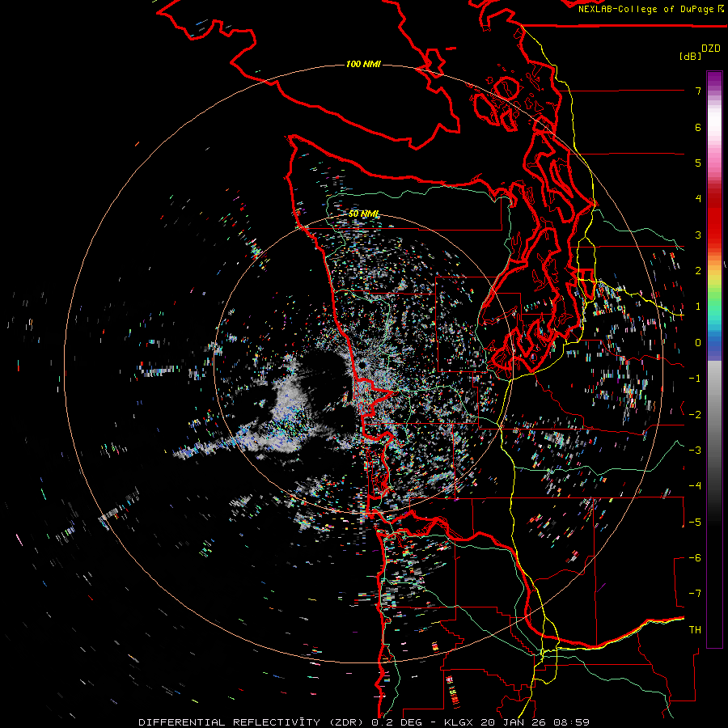Click the DZD legend title
Screen dimensions: 728x728
(711, 49)
